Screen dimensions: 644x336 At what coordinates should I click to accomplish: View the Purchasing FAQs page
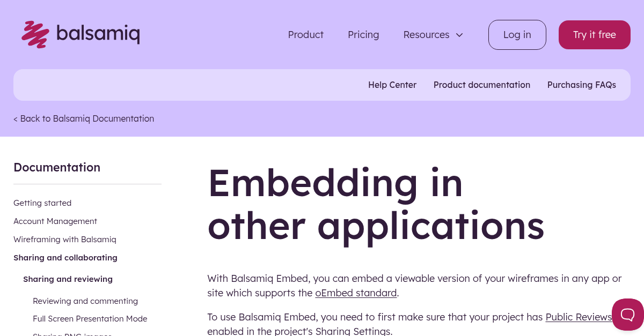point(582,85)
